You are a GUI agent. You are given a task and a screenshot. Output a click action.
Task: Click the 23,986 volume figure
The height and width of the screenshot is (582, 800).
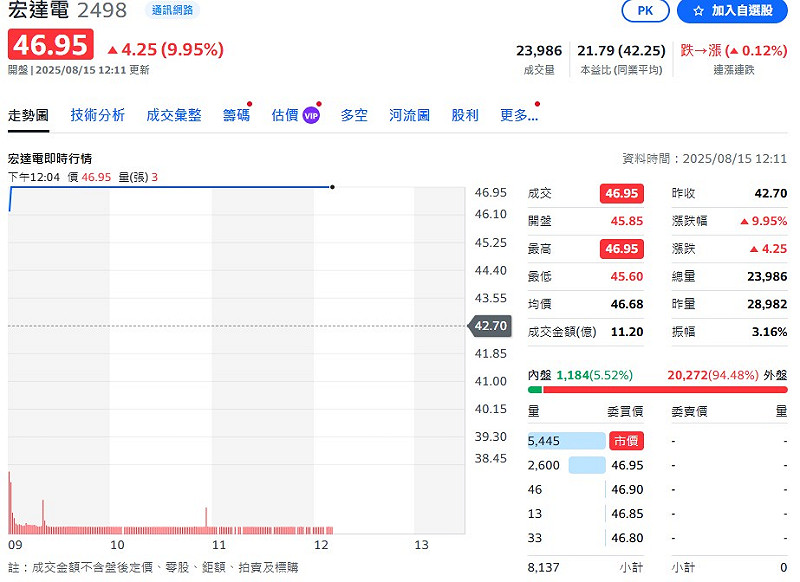[539, 51]
